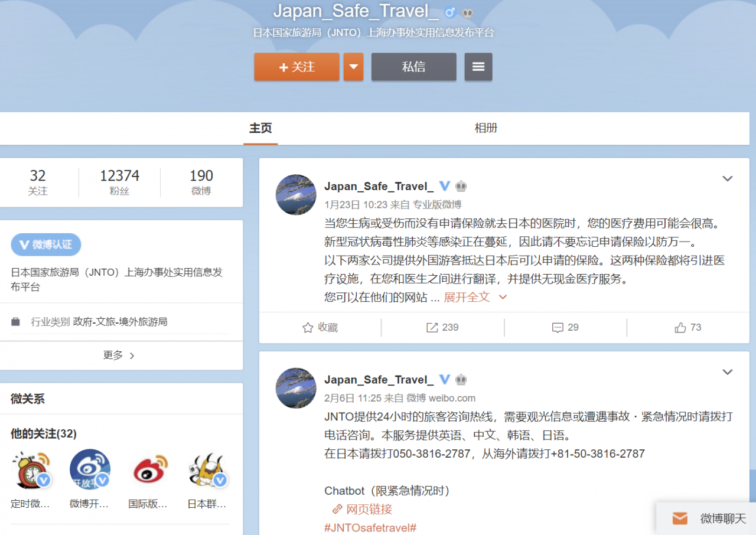Open the 国际版… followed account avatar
Viewport: 756px width, 535px height.
[x=149, y=469]
